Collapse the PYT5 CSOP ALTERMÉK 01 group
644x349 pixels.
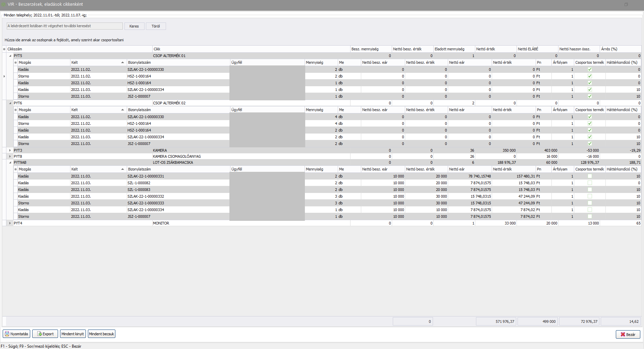coord(10,56)
